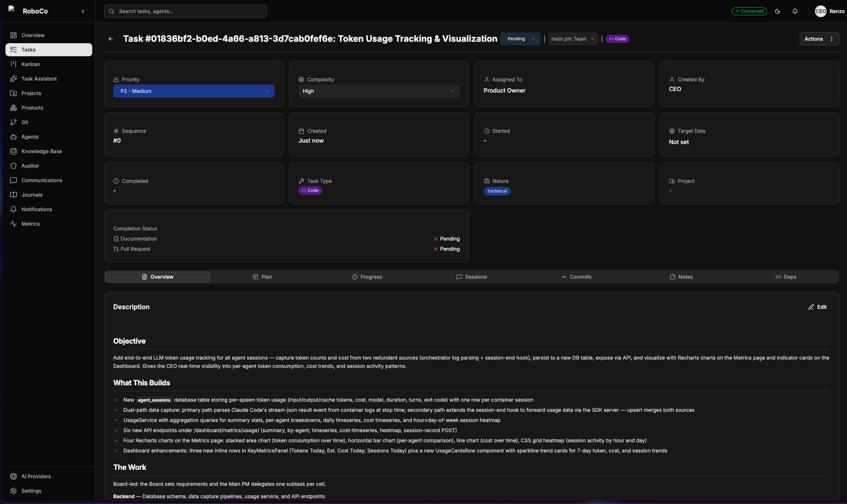Open AI Providers settings
The height and width of the screenshot is (504, 847).
pos(49,476)
